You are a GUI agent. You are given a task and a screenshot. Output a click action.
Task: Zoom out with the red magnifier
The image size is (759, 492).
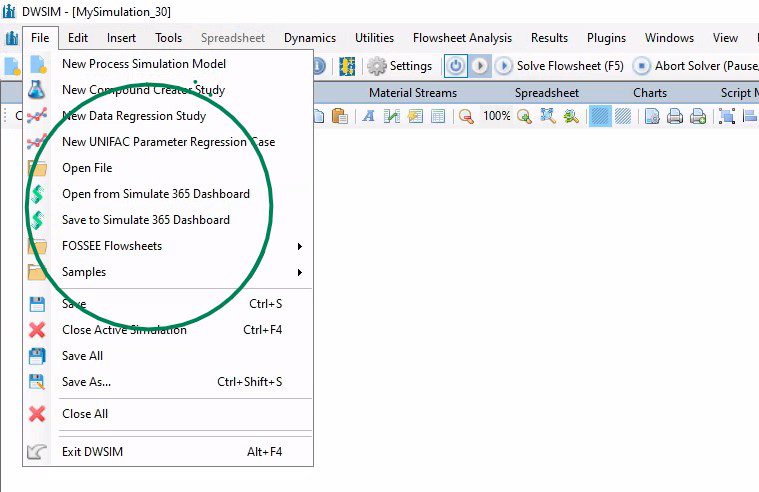click(466, 116)
